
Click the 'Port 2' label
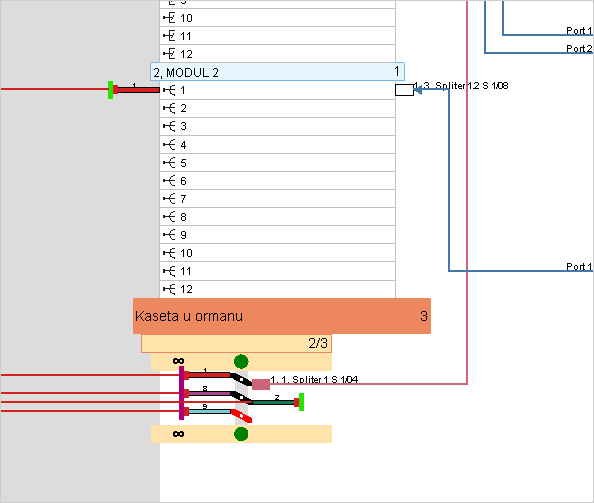coord(579,48)
